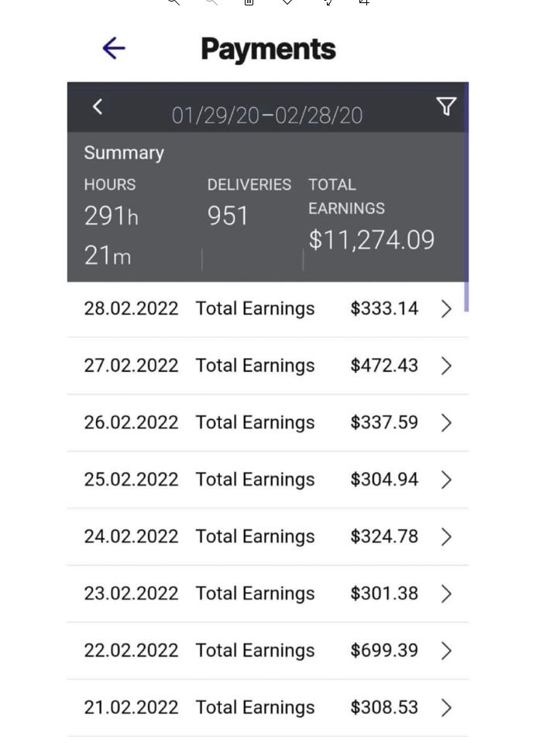Screen dimensions: 560x750
Task: Open details arrow for $472.43 earnings
Action: pos(446,366)
